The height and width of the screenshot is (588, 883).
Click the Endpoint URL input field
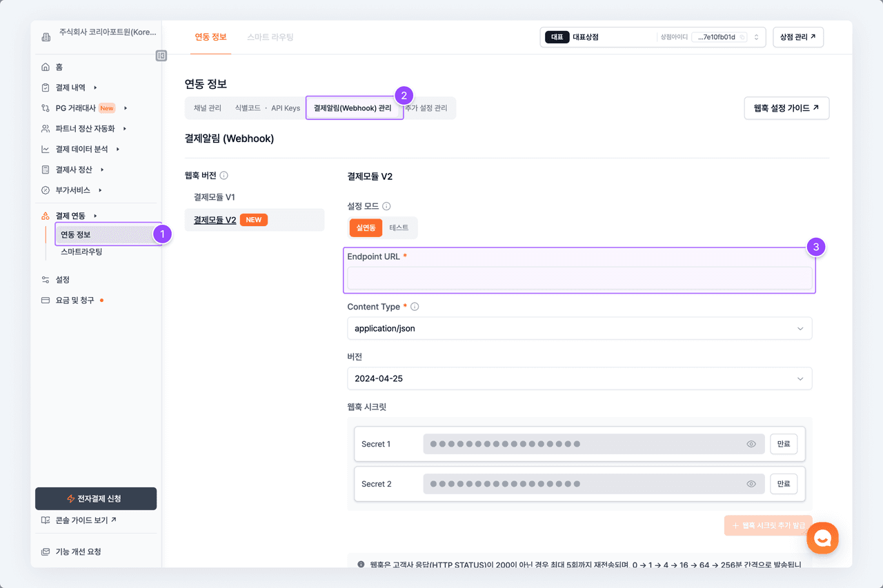[x=579, y=278]
